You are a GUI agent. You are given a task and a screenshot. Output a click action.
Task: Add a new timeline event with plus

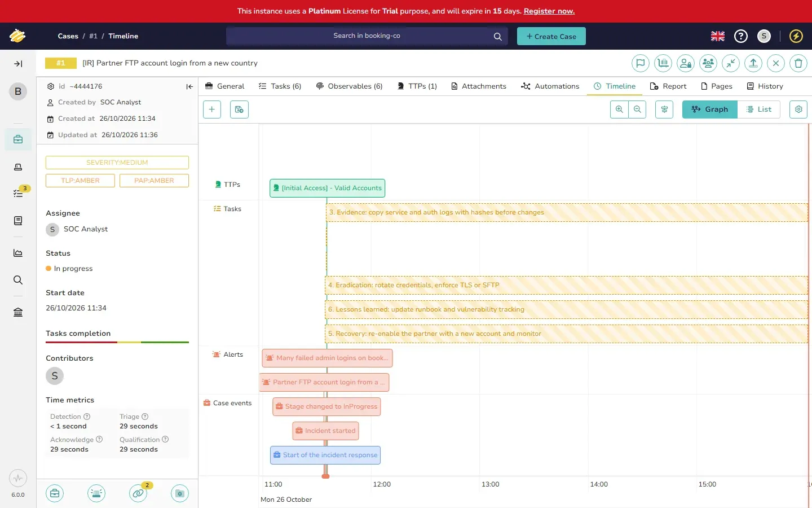[x=212, y=110]
